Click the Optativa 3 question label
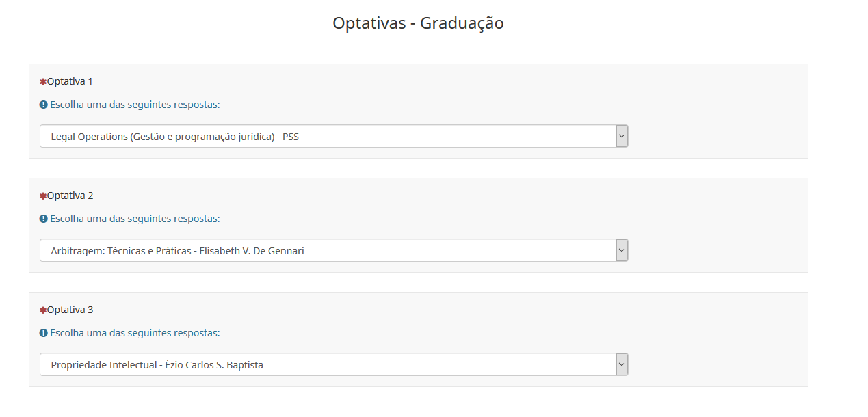Screen dimensions: 868x417 [70, 310]
